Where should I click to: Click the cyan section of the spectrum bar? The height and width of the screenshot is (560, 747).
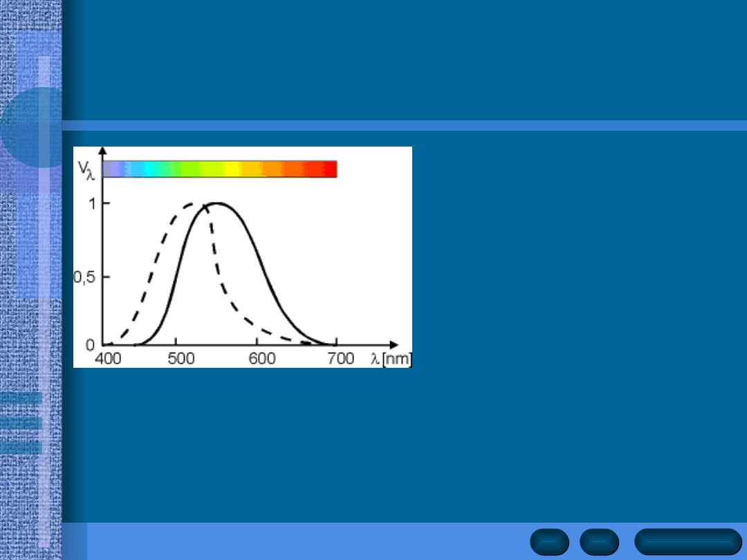(136, 169)
